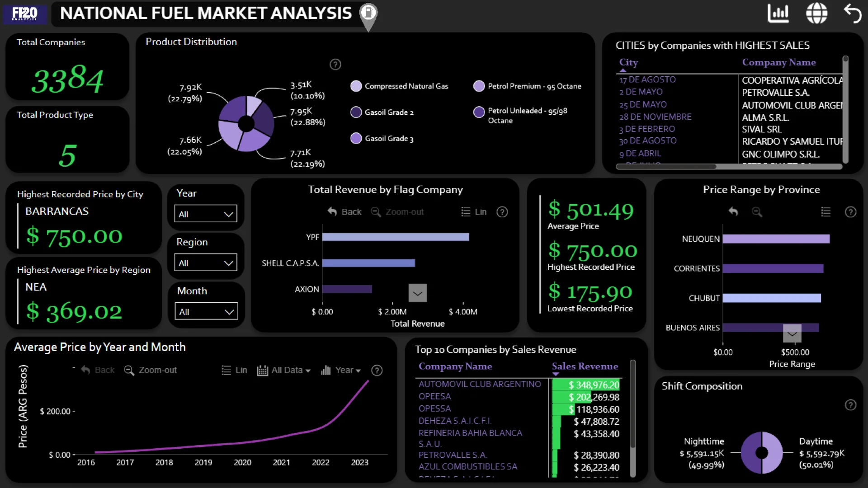Screen dimensions: 868x488
Task: Open the FI20 Analytics logo
Action: [24, 14]
